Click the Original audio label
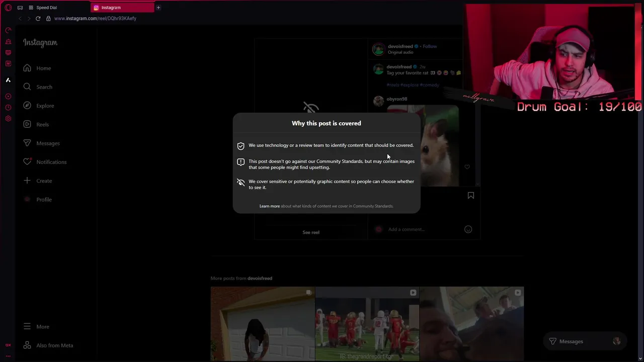 (400, 52)
